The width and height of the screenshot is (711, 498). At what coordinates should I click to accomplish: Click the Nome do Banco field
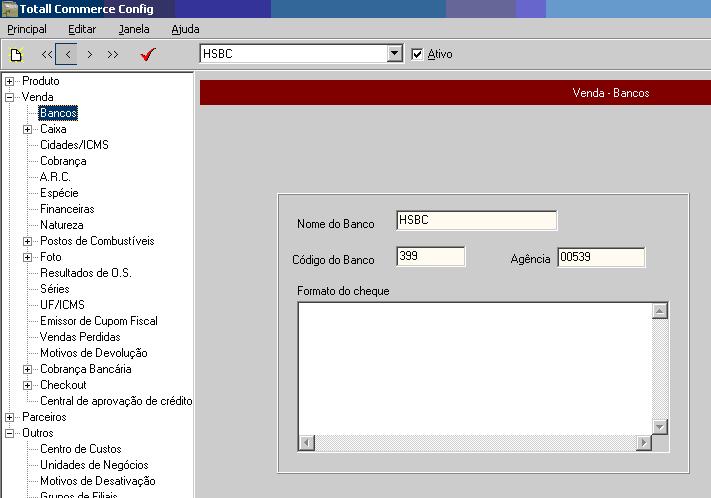(476, 221)
